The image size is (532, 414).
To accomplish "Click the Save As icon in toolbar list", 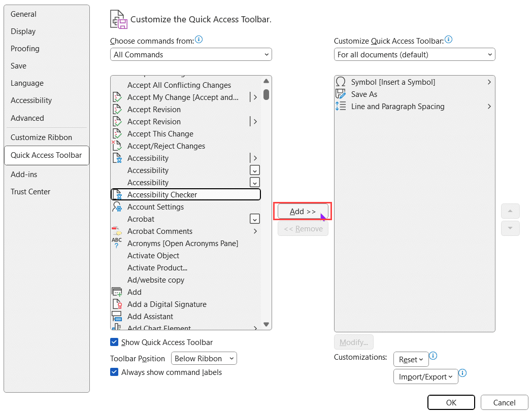I will [x=341, y=94].
